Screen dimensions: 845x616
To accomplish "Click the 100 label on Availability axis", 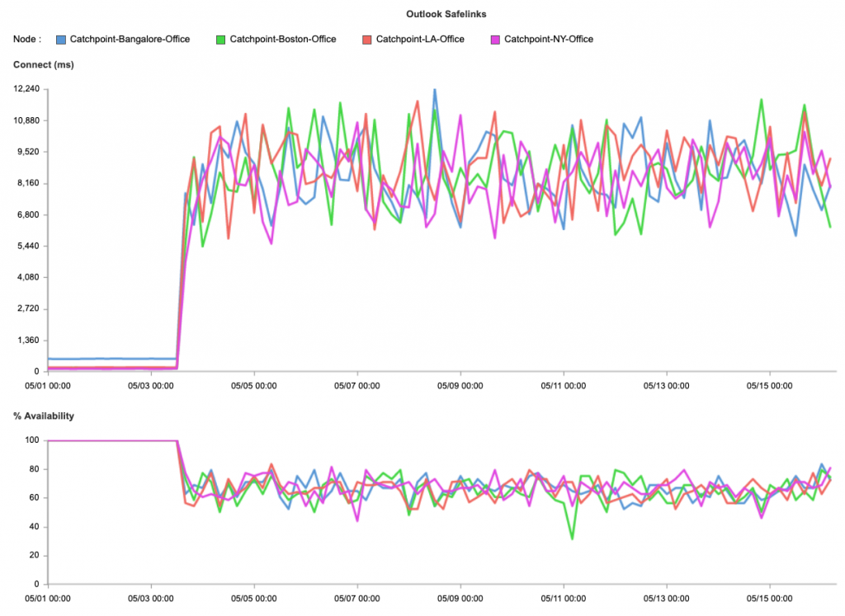I will point(32,440).
